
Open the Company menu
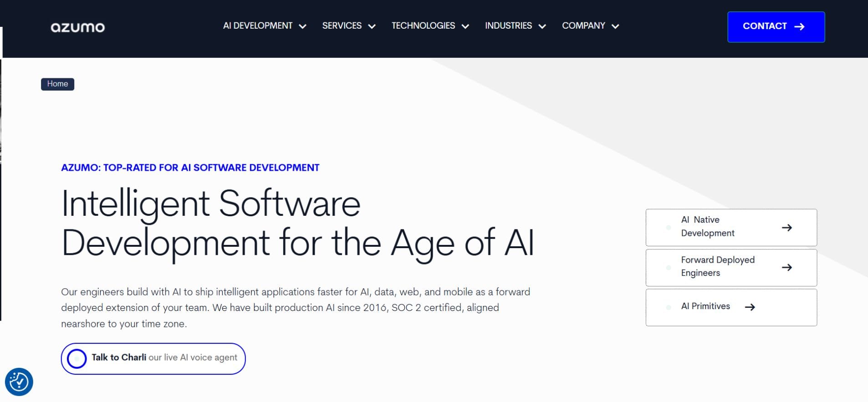pos(590,26)
